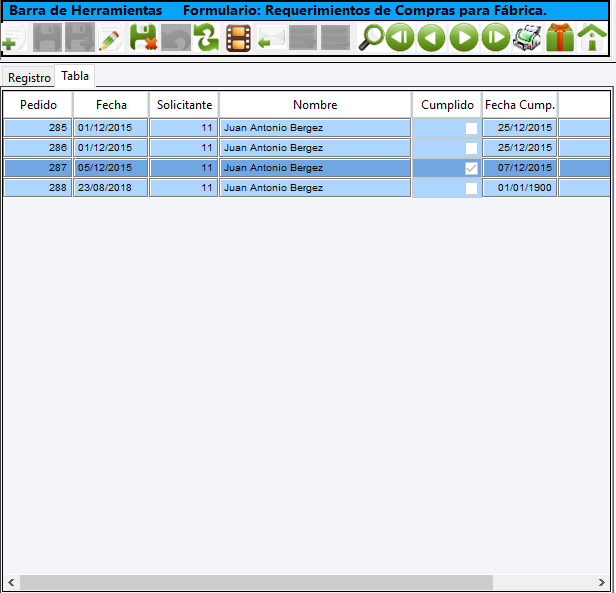Click Juan Antonio Bergez in row 286

[x=315, y=148]
